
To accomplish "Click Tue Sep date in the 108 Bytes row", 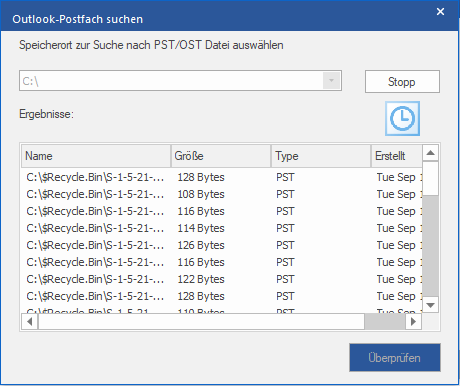I will pyautogui.click(x=399, y=194).
